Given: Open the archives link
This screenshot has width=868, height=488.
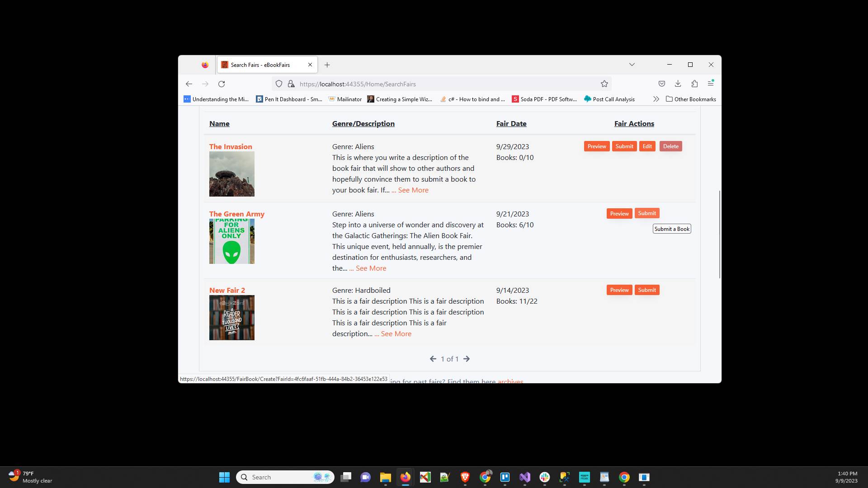Looking at the screenshot, I should 510,382.
